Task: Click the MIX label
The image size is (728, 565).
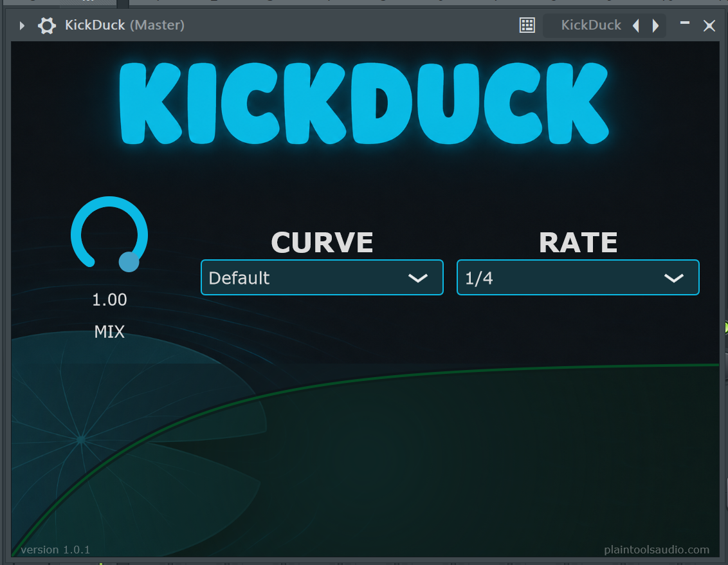Action: (109, 332)
